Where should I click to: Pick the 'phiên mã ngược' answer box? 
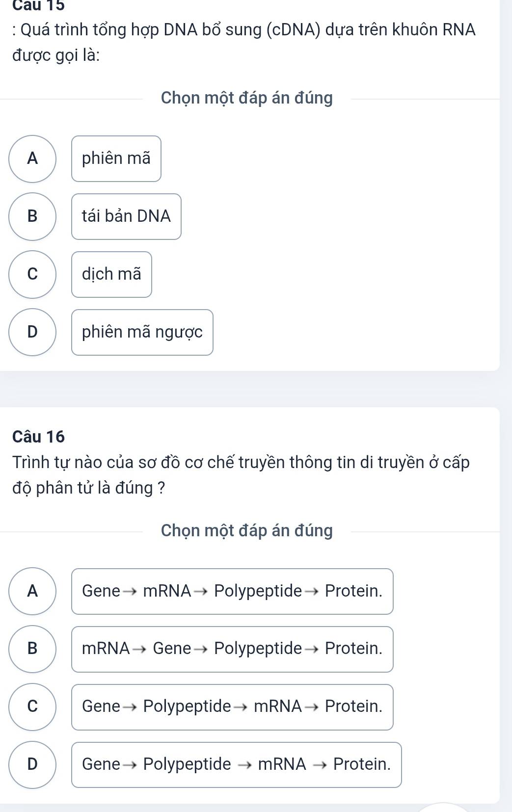click(x=142, y=332)
